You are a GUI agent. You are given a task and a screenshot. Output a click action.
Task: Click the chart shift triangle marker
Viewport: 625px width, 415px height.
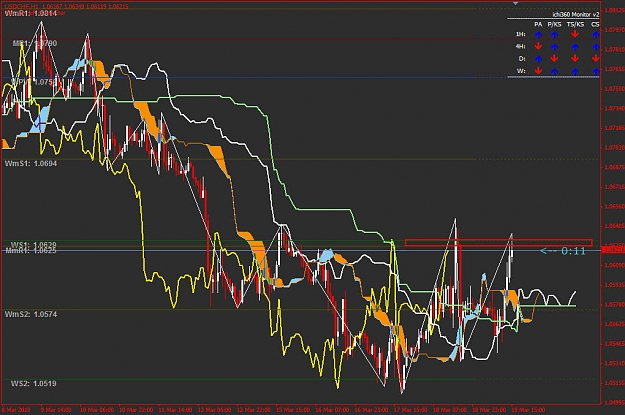515,3
